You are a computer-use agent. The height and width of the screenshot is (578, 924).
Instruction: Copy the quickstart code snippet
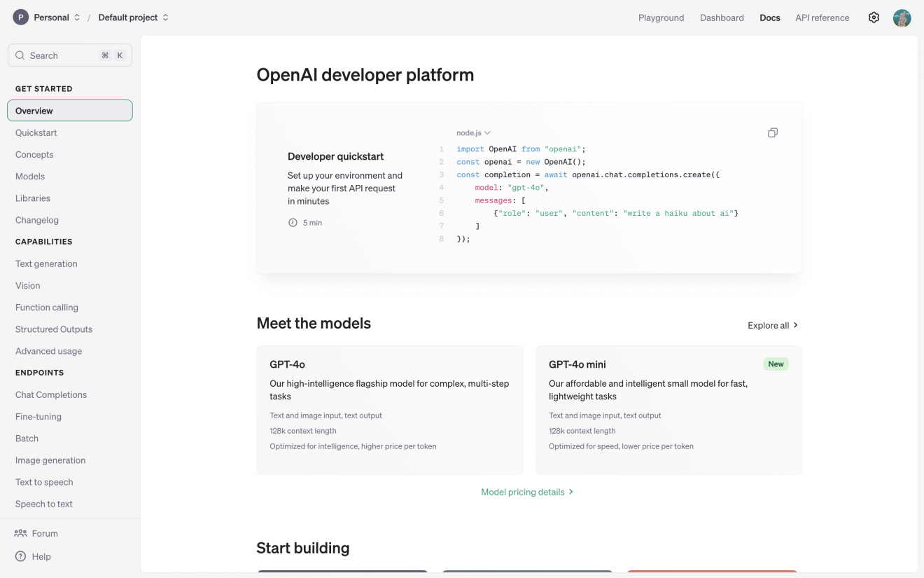(x=773, y=132)
